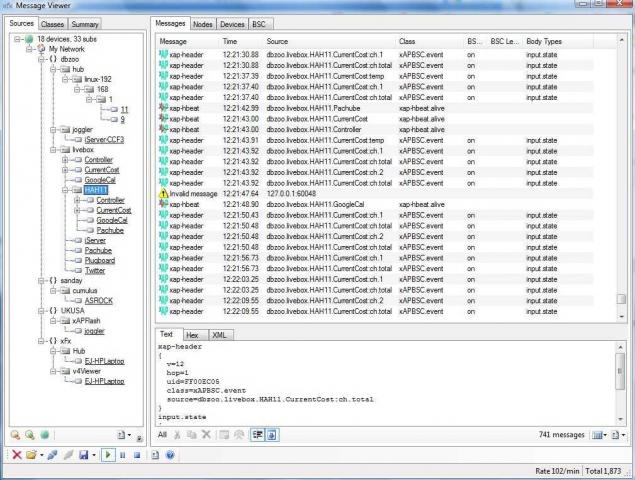635x480 pixels.
Task: Pause message capture with the pause button
Action: [123, 455]
